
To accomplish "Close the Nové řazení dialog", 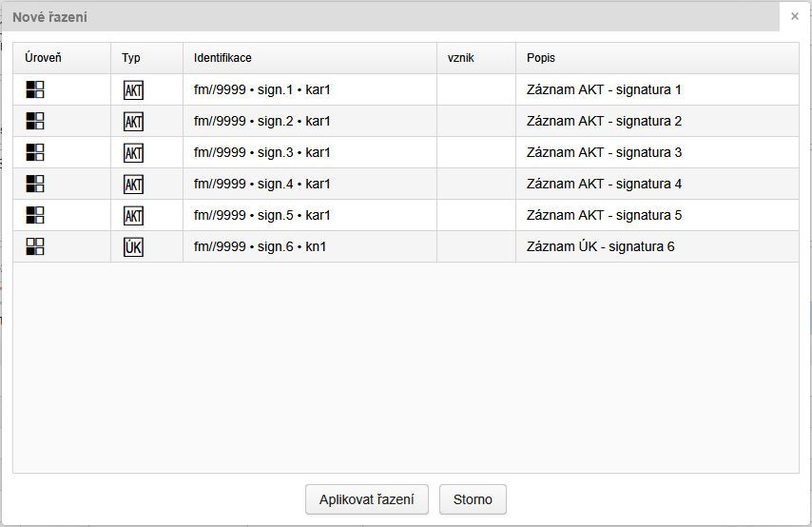I will [795, 16].
